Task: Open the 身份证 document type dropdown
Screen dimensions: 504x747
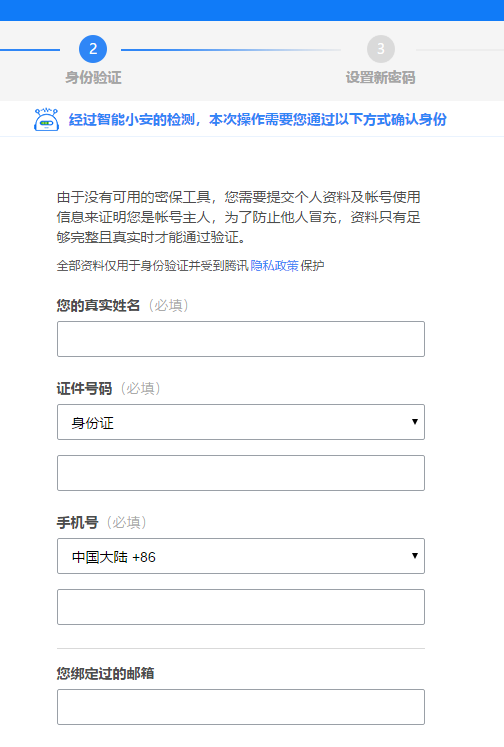Action: click(241, 422)
